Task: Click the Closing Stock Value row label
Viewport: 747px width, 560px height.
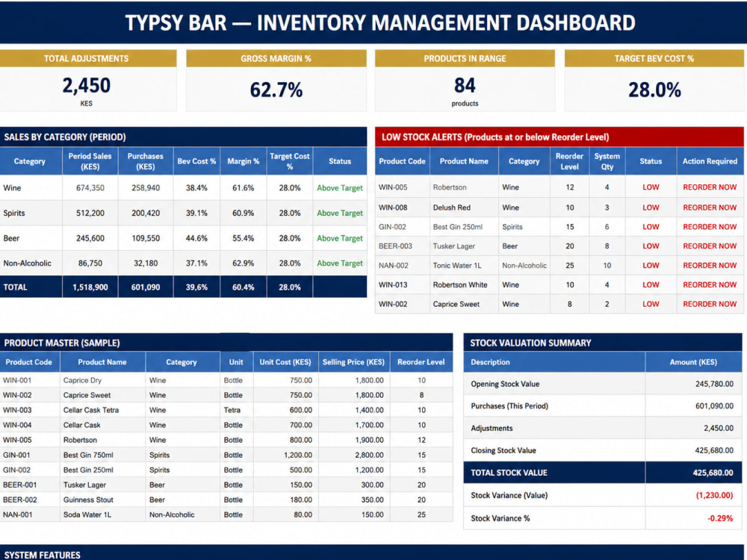Action: click(x=503, y=450)
